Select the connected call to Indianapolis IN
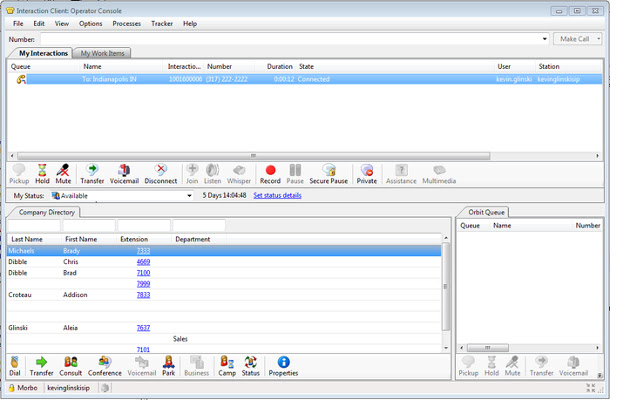Viewport: 640px width, 400px height. coord(305,79)
